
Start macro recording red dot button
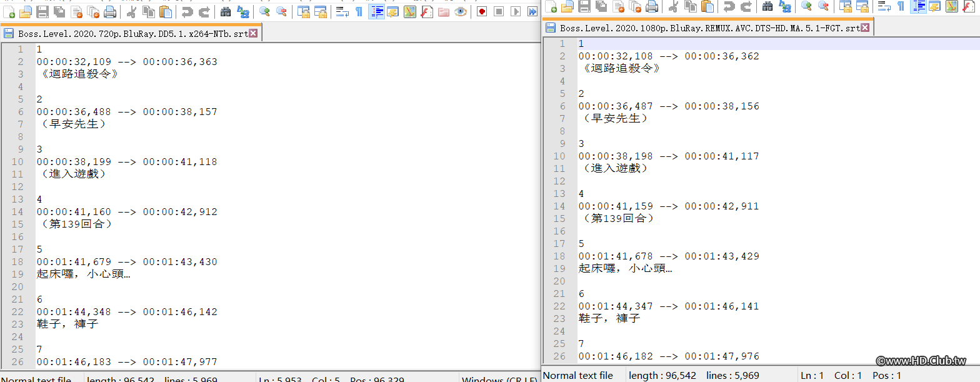point(482,12)
